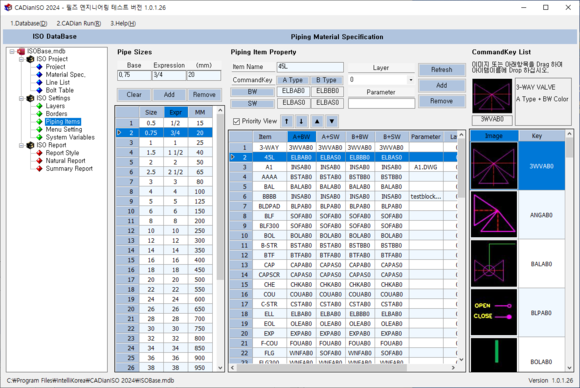The width and height of the screenshot is (580, 388).
Task: Collapse the ISO Settings tree node
Action: (21, 98)
